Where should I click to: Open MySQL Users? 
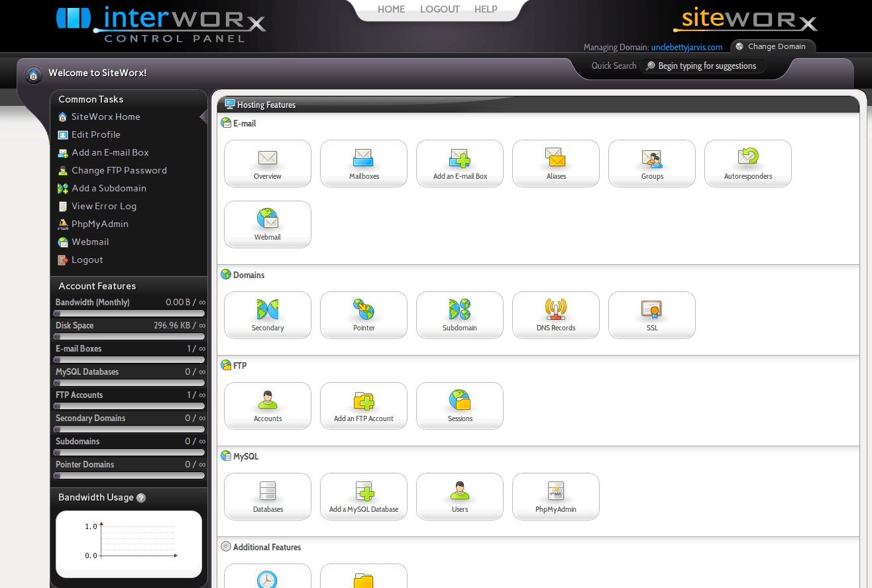click(460, 497)
